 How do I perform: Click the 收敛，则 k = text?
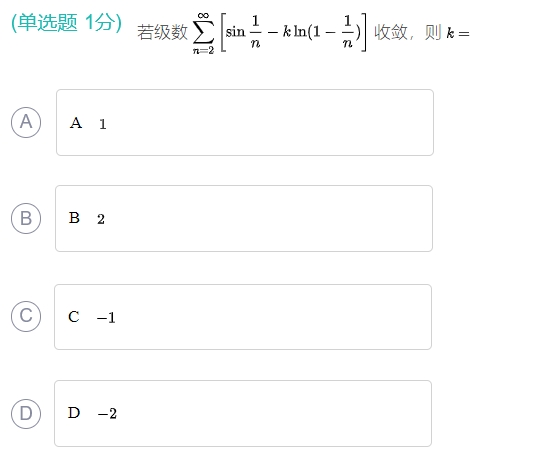pyautogui.click(x=422, y=33)
